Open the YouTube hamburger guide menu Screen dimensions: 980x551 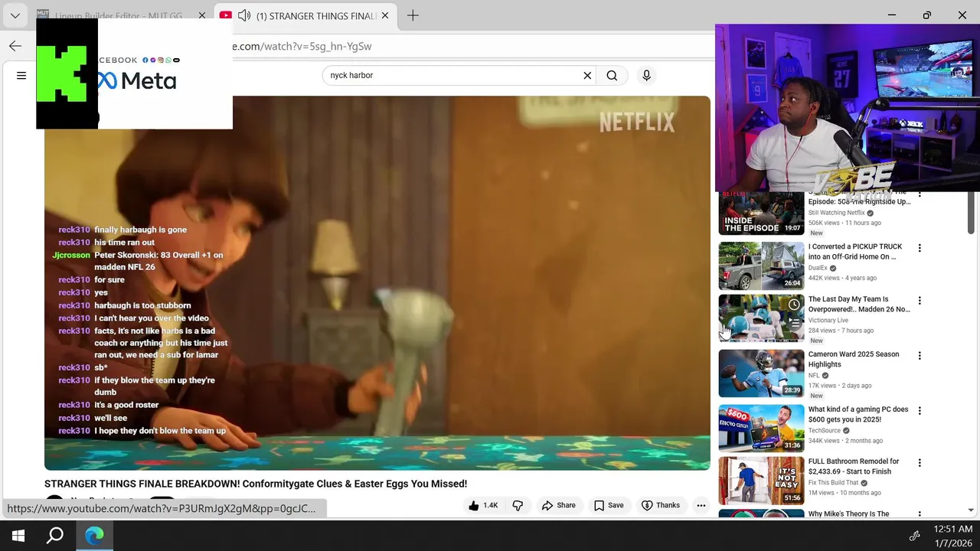coord(21,75)
